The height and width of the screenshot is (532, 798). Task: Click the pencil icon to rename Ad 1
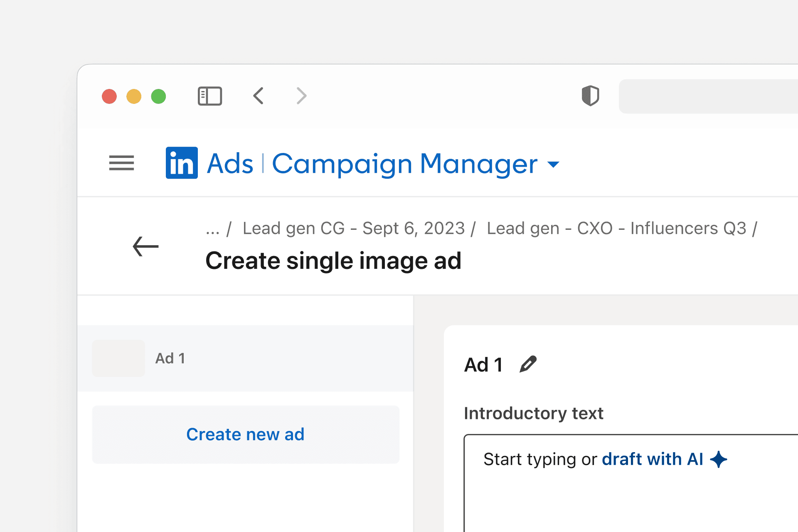(528, 365)
